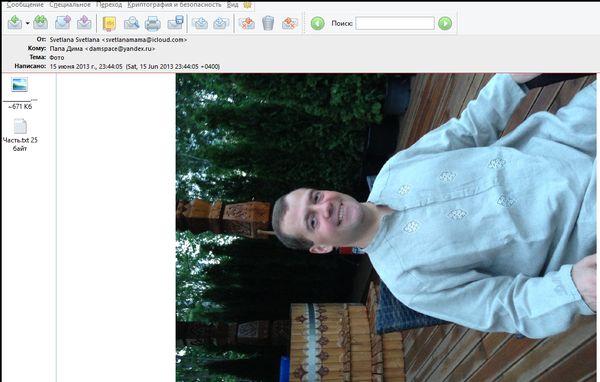Click inside the Поиск search field

pos(395,23)
